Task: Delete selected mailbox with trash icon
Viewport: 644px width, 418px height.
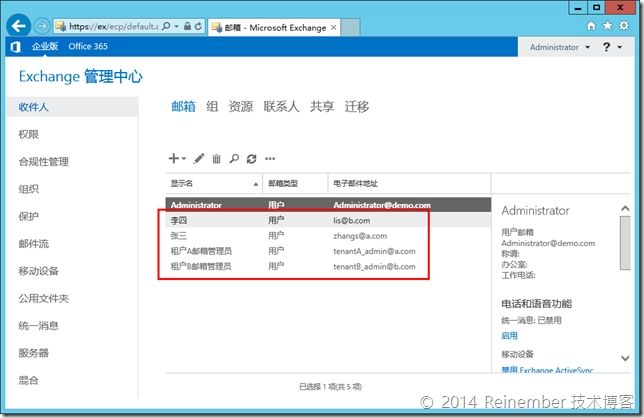Action: point(216,158)
